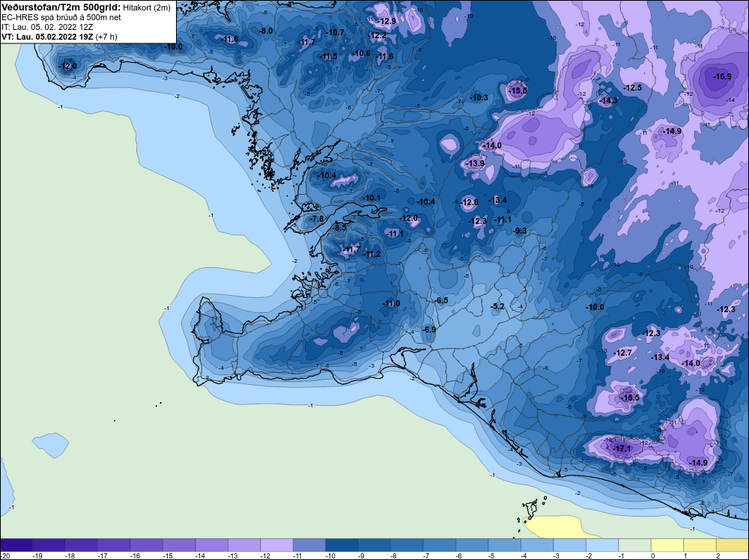Click the -16.9 temperature label
The height and width of the screenshot is (560, 749).
point(722,76)
